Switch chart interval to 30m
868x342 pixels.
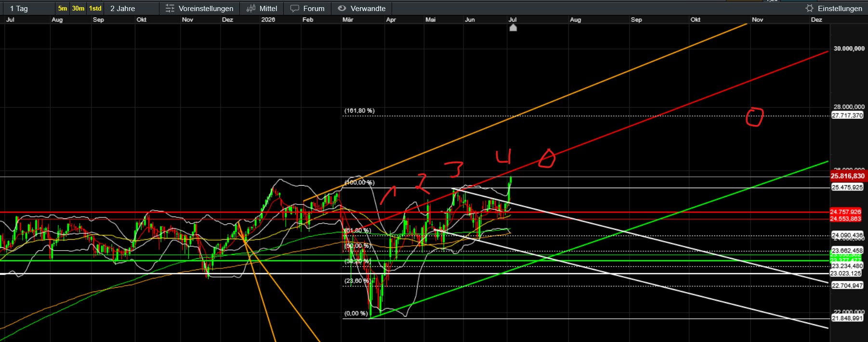click(x=78, y=8)
